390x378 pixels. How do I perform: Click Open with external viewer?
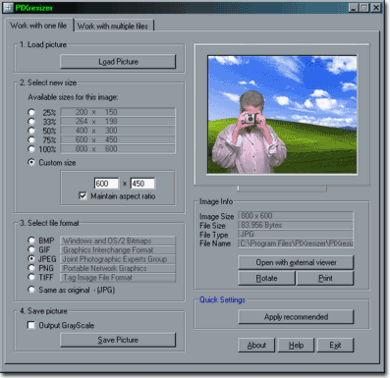296,263
